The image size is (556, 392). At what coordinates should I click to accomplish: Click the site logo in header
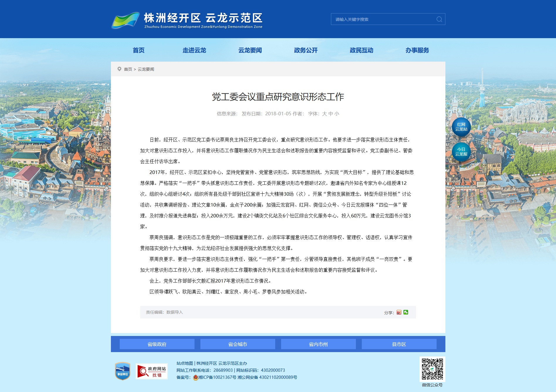click(187, 20)
